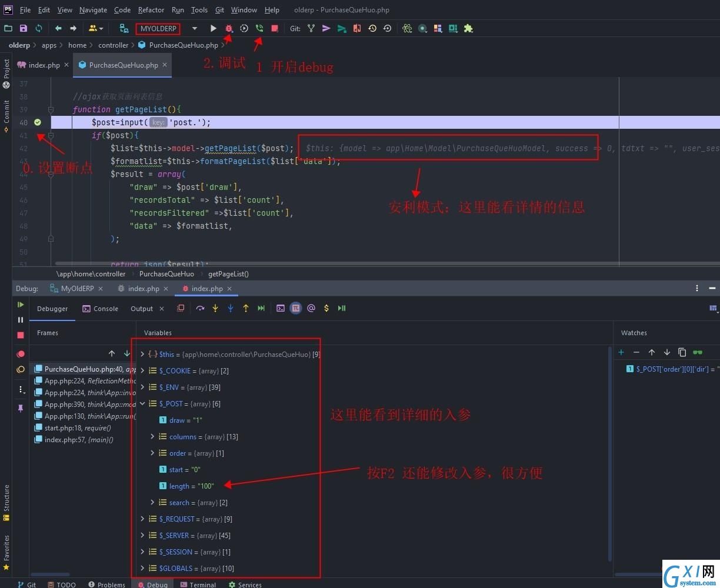Expand the $_SERVER array node
720x588 pixels.
pos(142,536)
